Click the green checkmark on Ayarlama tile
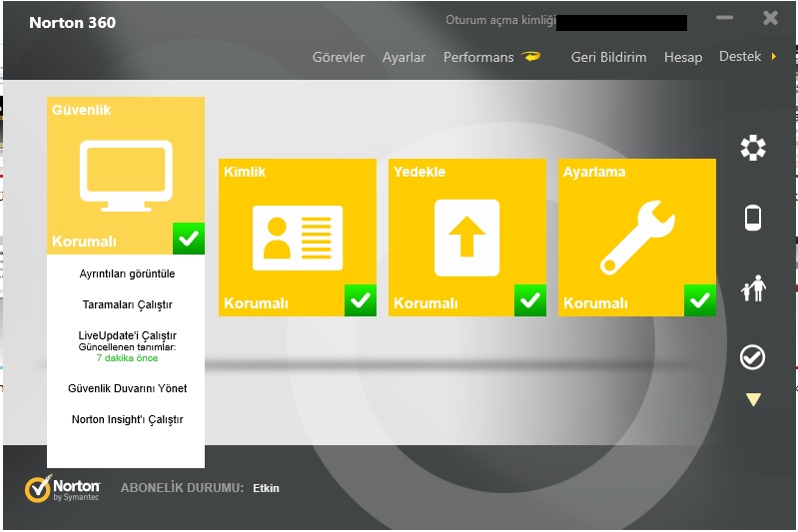Screen dimensions: 798x532 pyautogui.click(x=700, y=300)
